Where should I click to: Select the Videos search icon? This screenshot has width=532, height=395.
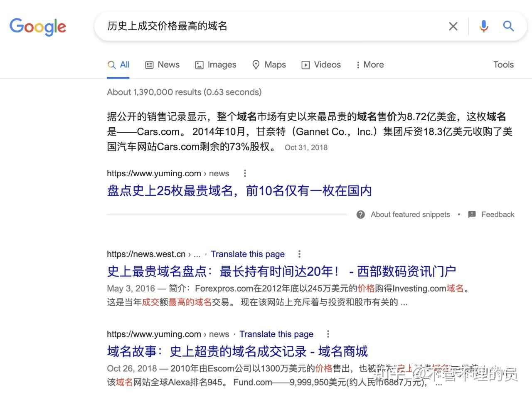(x=305, y=65)
